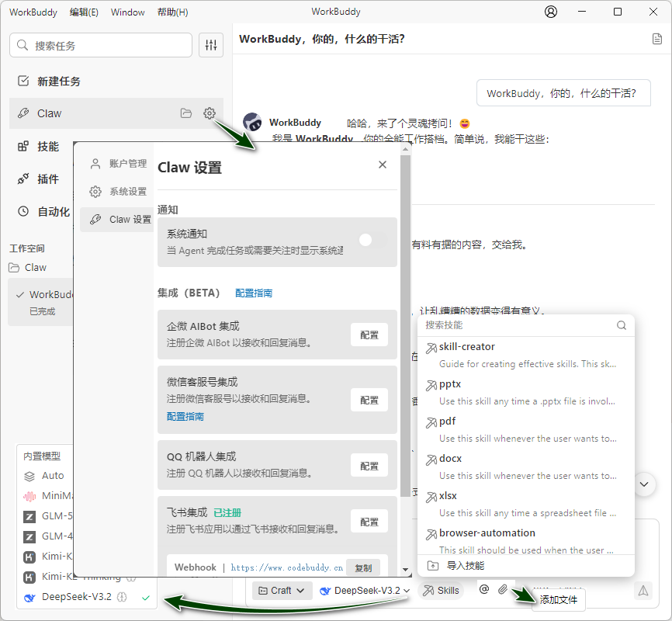Image resolution: width=672 pixels, height=621 pixels.
Task: Click the xlsx skill icon
Action: pyautogui.click(x=431, y=497)
